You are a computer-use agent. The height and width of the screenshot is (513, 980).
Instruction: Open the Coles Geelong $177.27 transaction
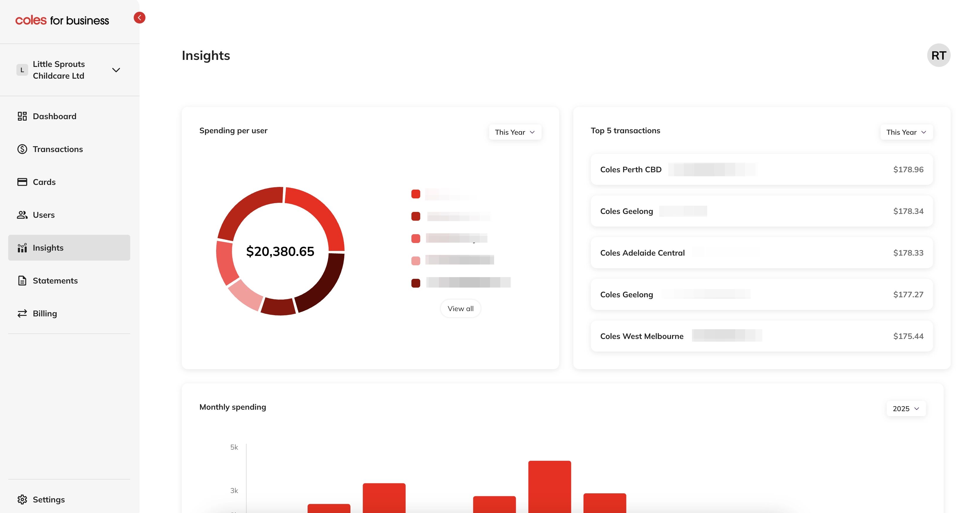pos(762,294)
